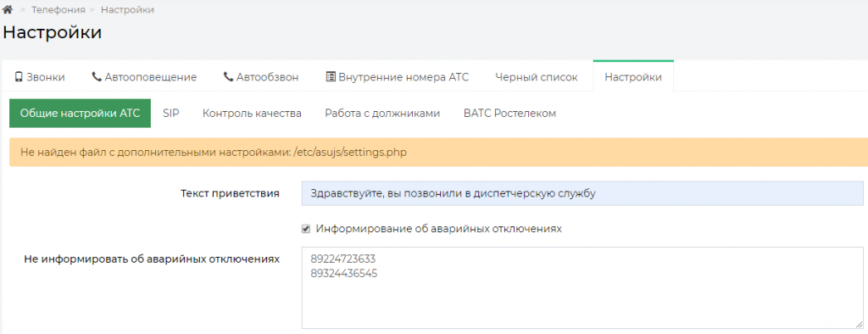This screenshot has width=868, height=334.
Task: Go to home via breadcrumb house icon
Action: [x=8, y=10]
